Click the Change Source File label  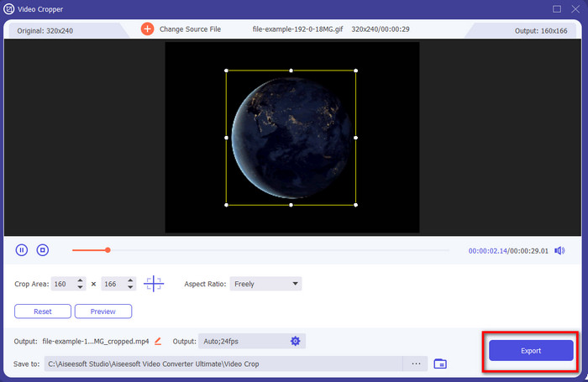192,29
